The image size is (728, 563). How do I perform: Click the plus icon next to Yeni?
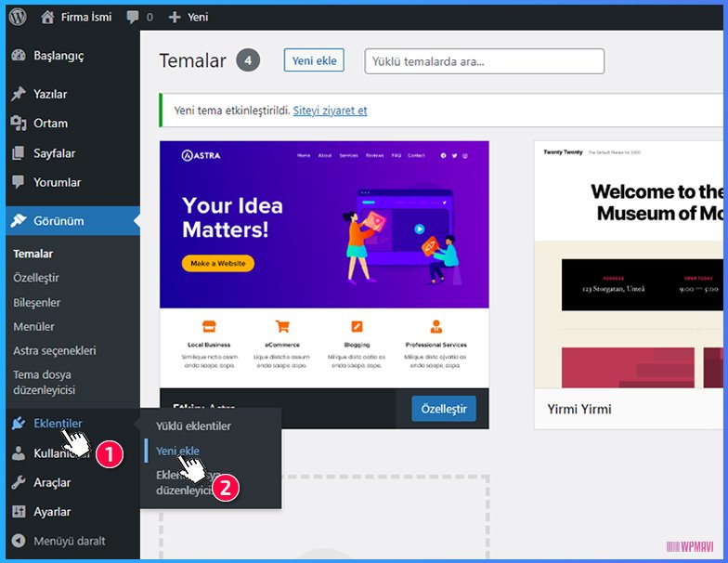tap(175, 17)
